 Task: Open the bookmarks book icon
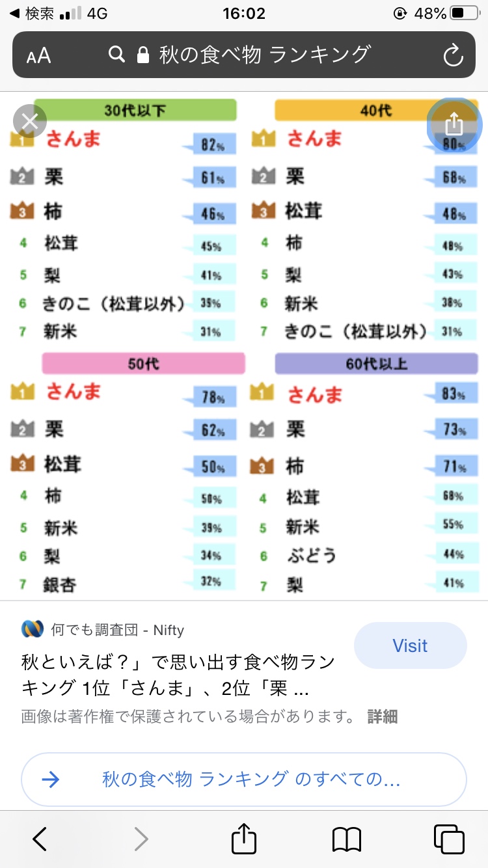[x=346, y=839]
